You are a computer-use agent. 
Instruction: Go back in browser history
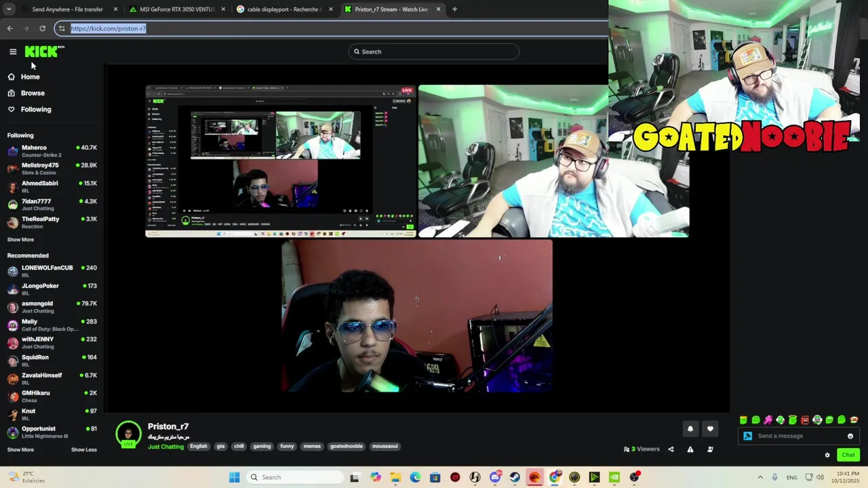click(9, 28)
